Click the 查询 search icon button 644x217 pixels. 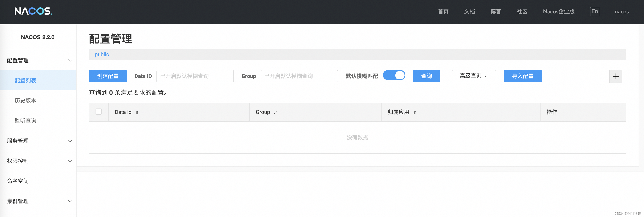pyautogui.click(x=426, y=76)
